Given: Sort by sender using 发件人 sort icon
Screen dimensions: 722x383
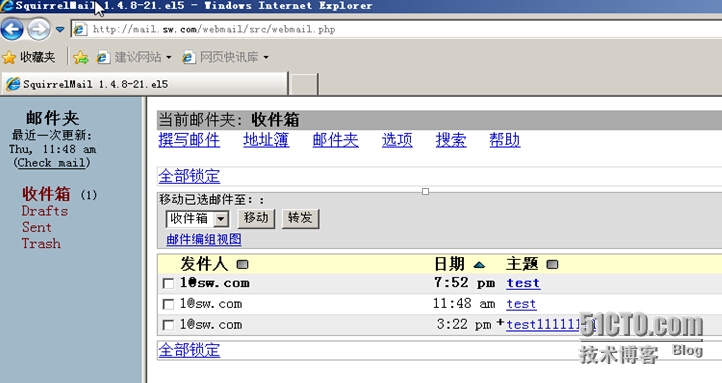Looking at the screenshot, I should (242, 264).
